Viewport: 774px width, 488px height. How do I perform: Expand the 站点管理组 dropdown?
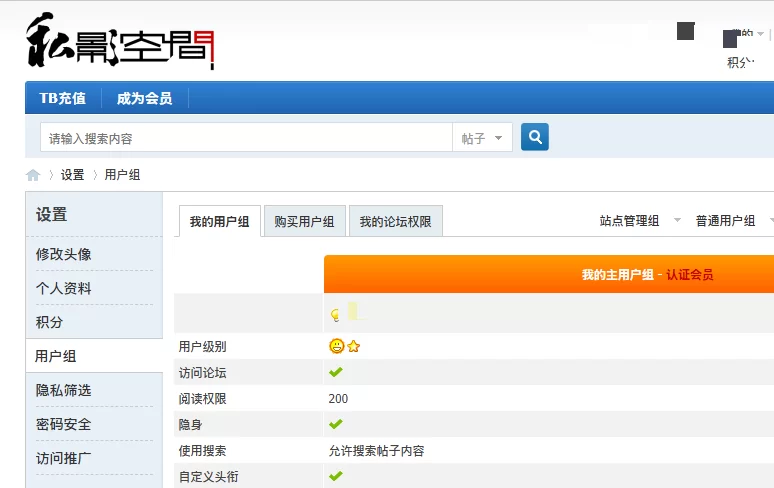click(x=640, y=221)
